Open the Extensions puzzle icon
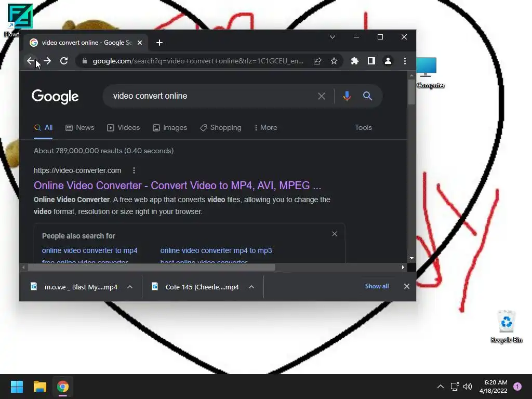Image resolution: width=532 pixels, height=399 pixels. coord(354,61)
